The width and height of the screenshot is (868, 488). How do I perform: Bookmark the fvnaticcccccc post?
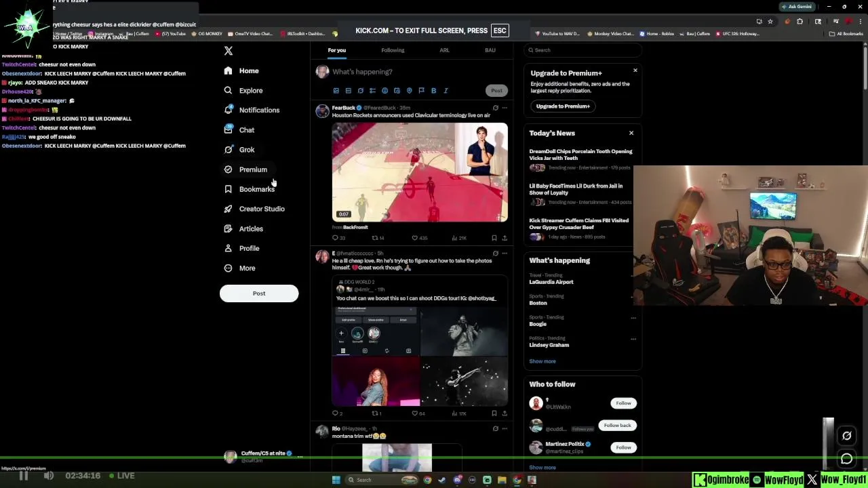click(494, 413)
